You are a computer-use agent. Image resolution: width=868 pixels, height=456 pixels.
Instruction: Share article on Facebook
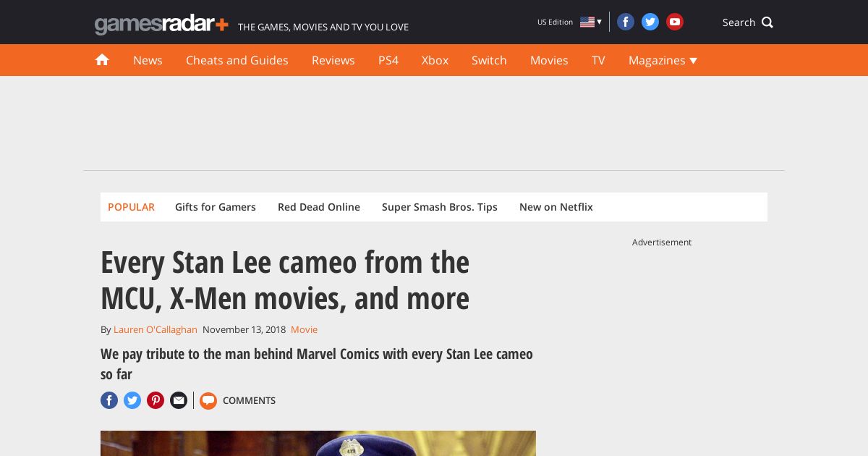point(109,400)
